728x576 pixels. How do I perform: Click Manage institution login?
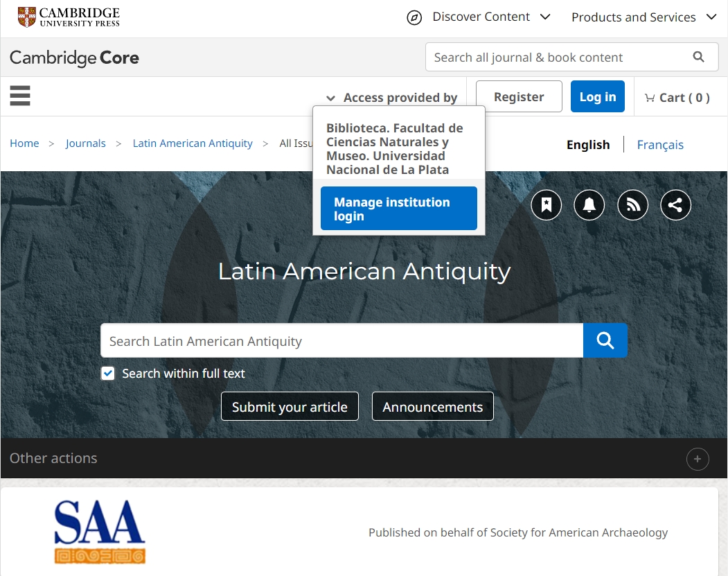coord(399,209)
